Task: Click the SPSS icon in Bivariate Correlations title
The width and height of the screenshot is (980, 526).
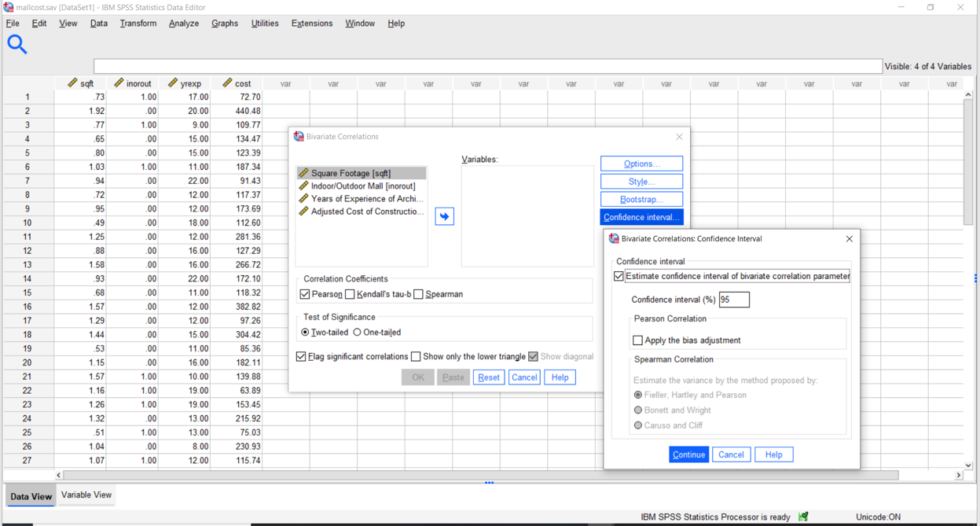Action: [x=299, y=136]
